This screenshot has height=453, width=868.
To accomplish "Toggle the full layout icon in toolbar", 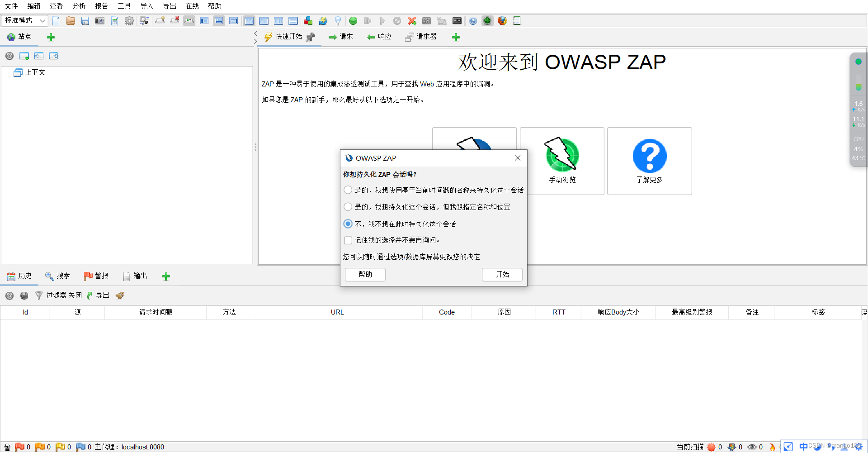I will point(234,21).
